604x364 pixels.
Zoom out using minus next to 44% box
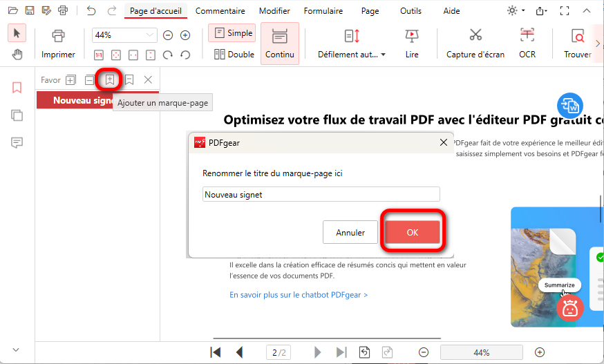coord(168,35)
